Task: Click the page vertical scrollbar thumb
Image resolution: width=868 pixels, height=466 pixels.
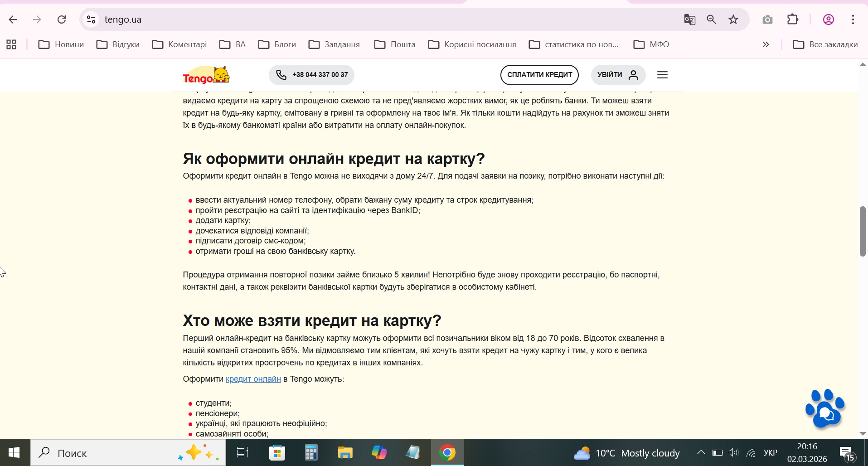Action: point(863,231)
